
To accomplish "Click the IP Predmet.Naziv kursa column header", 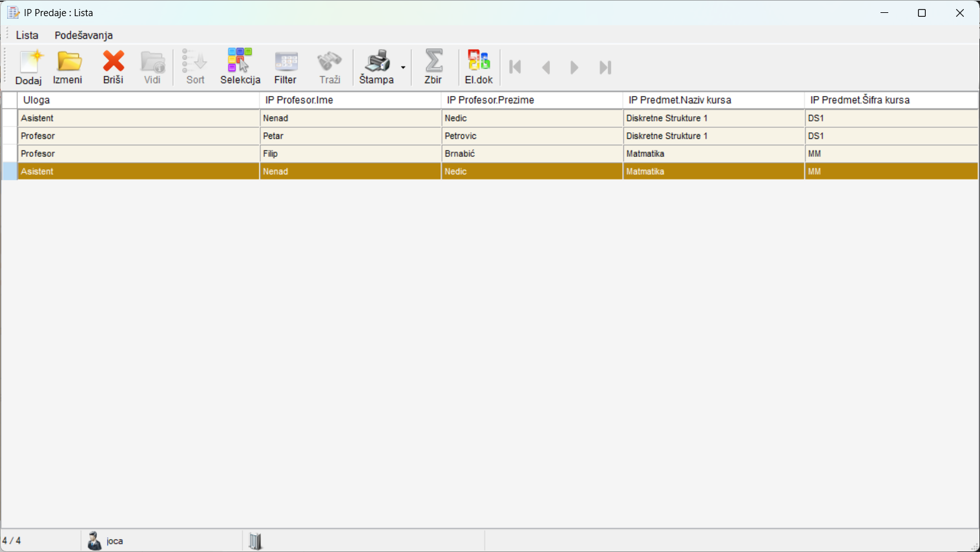I will pyautogui.click(x=714, y=100).
